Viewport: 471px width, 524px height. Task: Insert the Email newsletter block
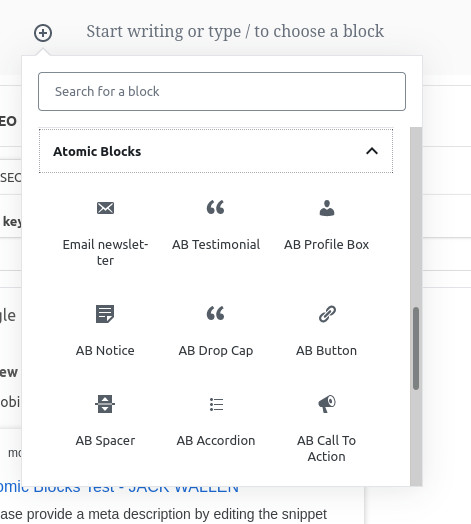pyautogui.click(x=105, y=233)
